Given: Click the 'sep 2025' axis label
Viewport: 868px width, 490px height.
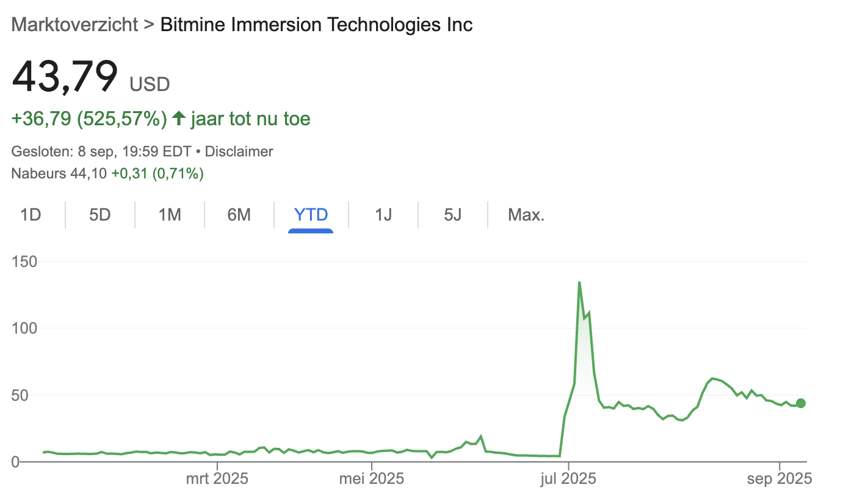Looking at the screenshot, I should click(x=780, y=478).
